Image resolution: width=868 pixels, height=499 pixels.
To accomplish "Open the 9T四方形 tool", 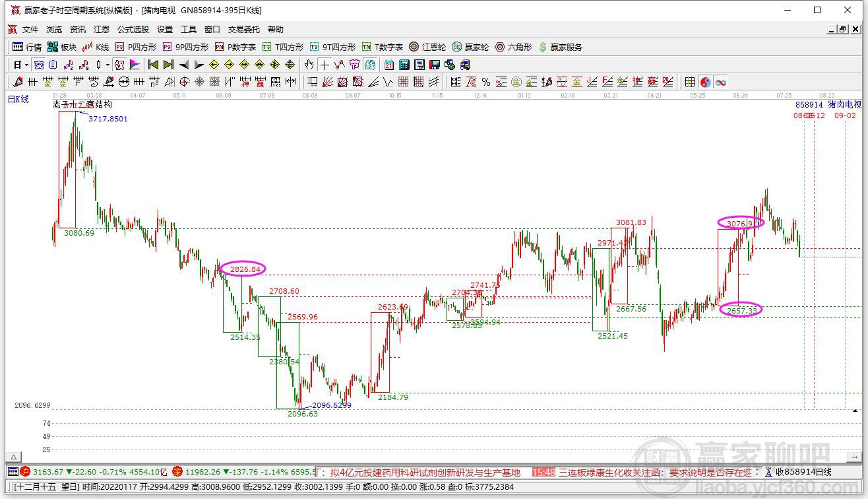I will click(x=332, y=47).
